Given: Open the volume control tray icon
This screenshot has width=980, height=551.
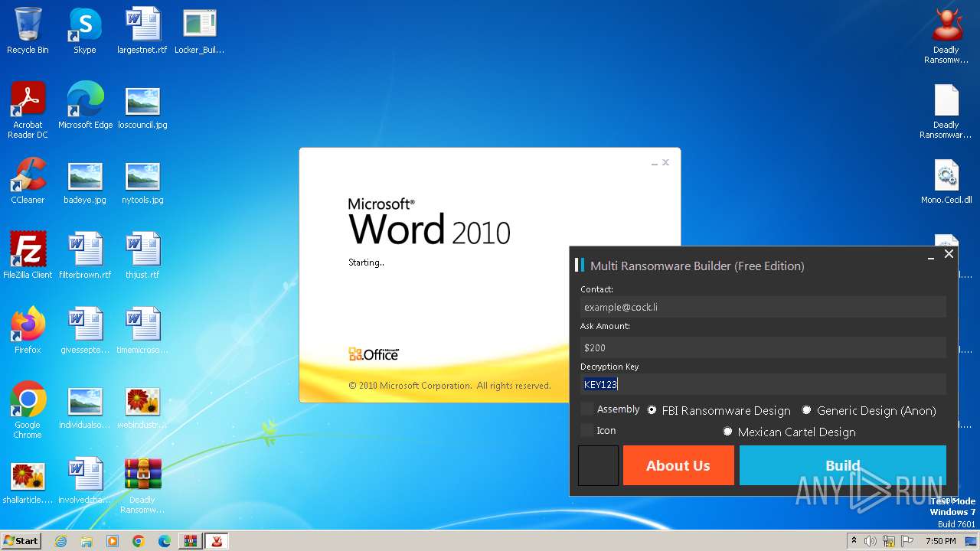Looking at the screenshot, I should pos(871,541).
